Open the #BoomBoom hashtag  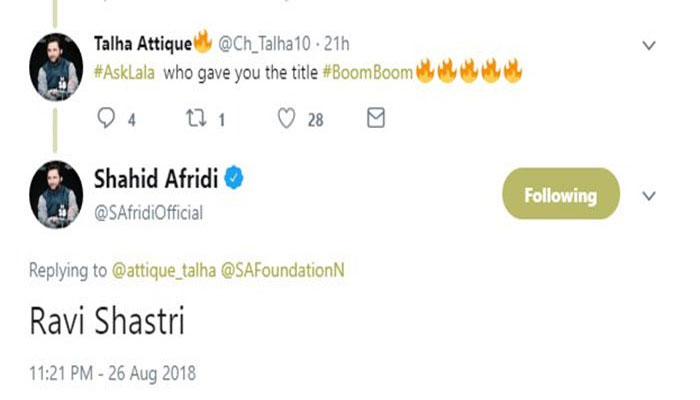point(367,72)
